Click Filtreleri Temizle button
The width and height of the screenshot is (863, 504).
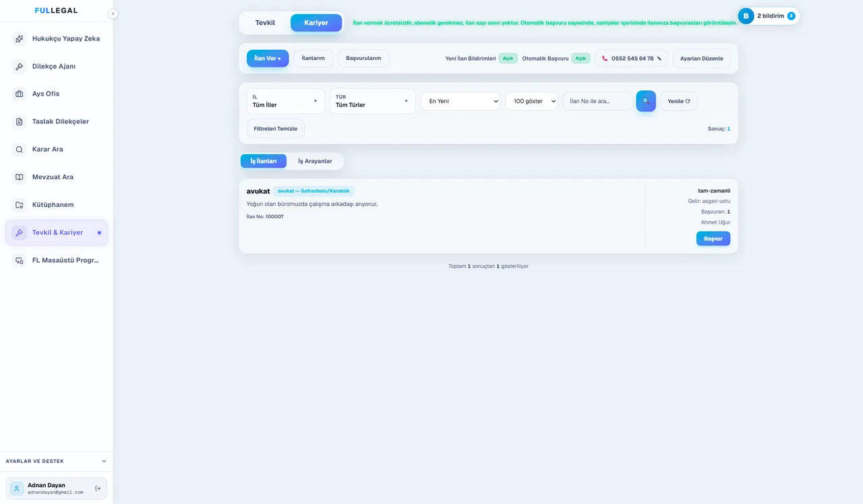coord(275,129)
